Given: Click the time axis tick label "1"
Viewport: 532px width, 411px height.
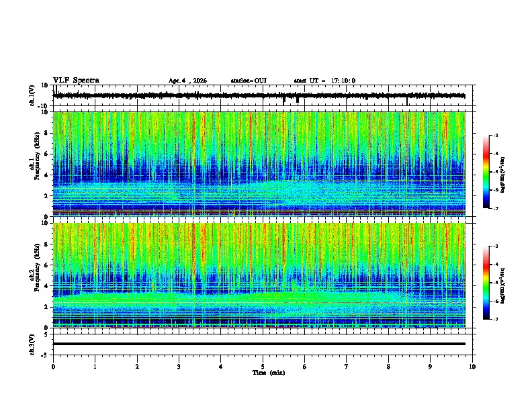Looking at the screenshot, I should coord(95,367).
